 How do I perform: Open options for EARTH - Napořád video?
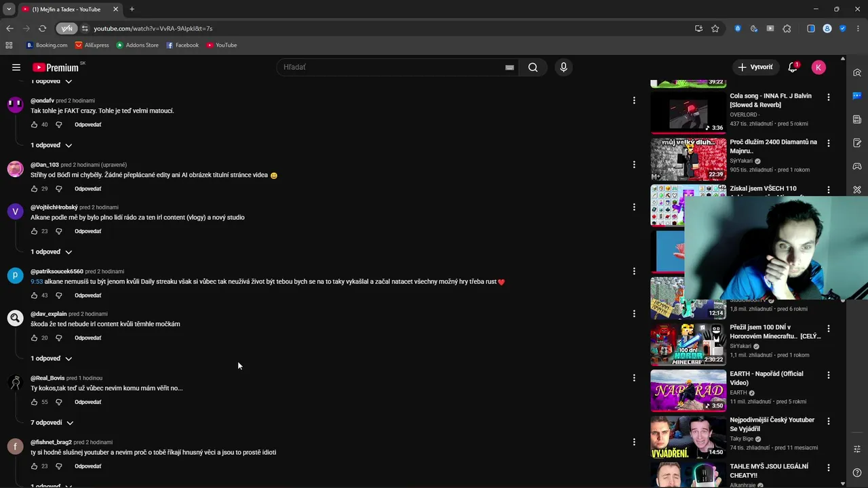click(x=828, y=375)
